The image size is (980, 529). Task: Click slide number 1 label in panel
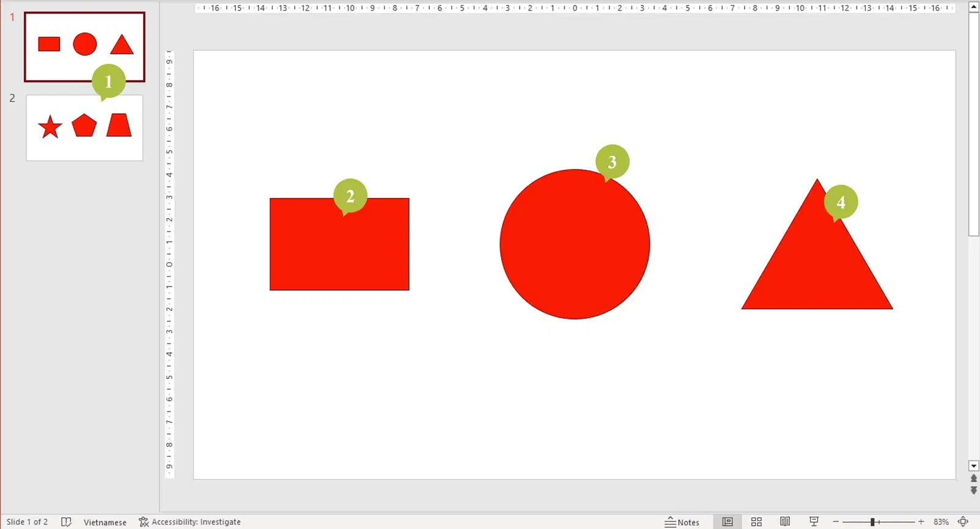pos(12,17)
